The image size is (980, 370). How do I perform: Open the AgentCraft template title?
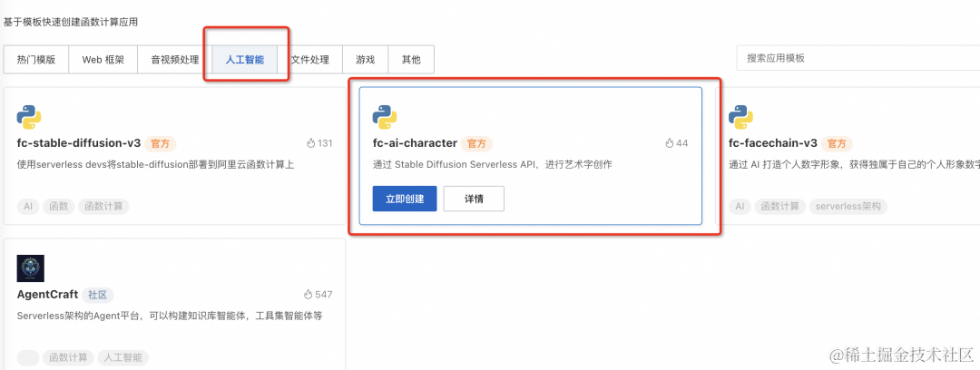click(x=47, y=295)
